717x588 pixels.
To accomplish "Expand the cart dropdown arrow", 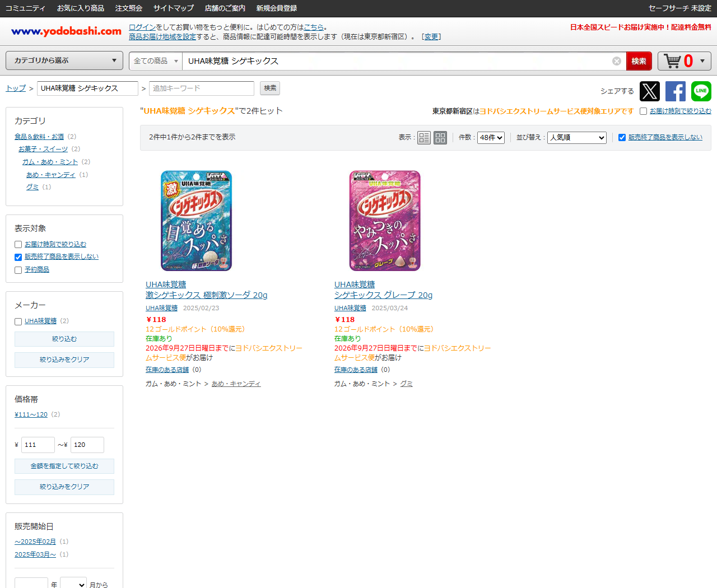I will click(703, 61).
